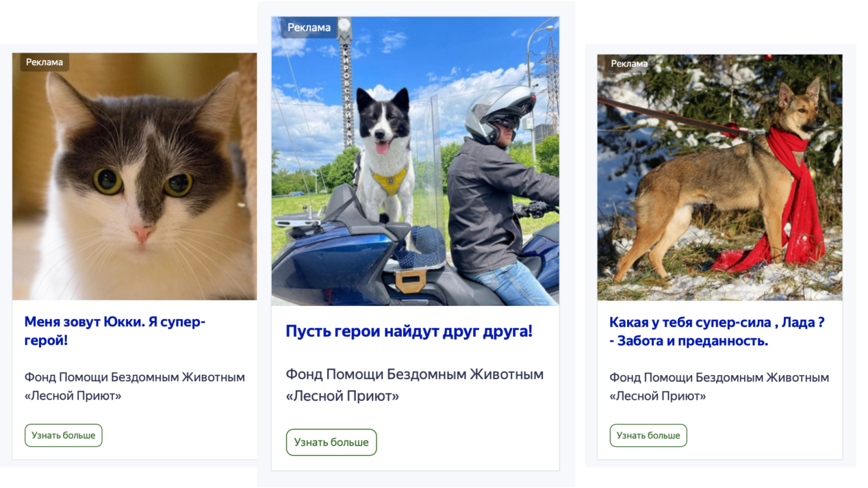Viewport: 868px width, 488px height.
Task: Click 'Узнать больше' under the Лада dog ad
Action: (648, 435)
